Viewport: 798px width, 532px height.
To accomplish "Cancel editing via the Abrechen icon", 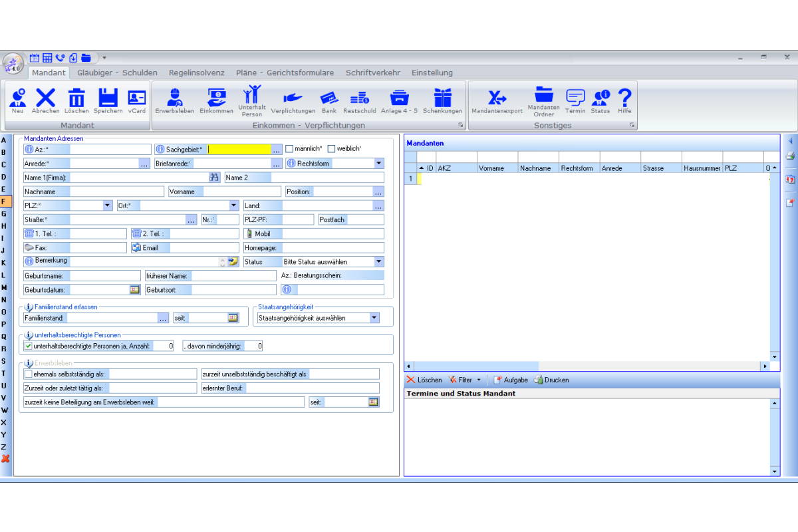I will tap(45, 101).
